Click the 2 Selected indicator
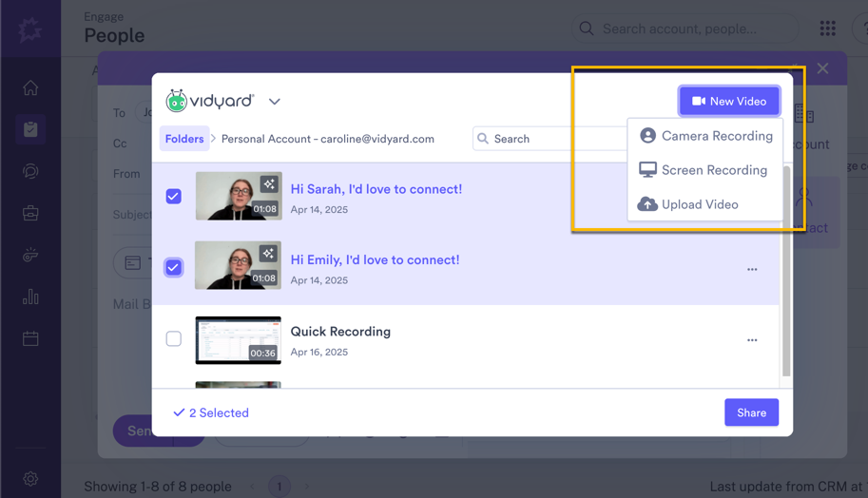This screenshot has height=498, width=868. pyautogui.click(x=211, y=412)
